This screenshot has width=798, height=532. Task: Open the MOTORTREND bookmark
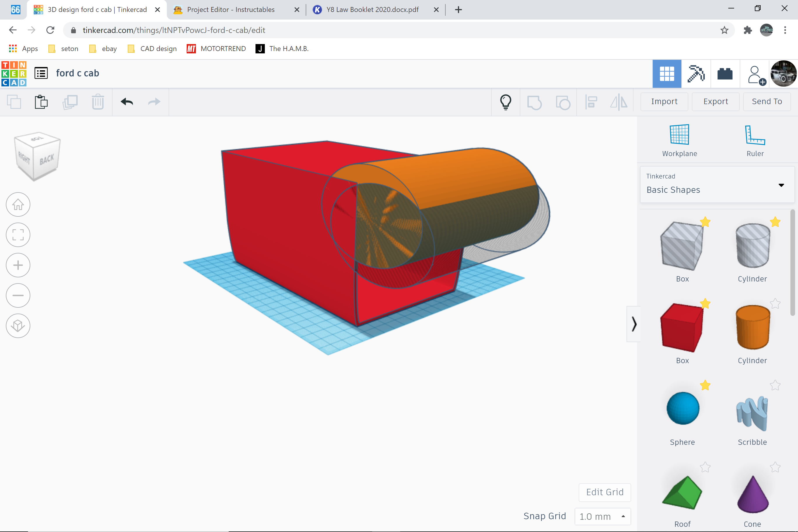[x=216, y=48]
